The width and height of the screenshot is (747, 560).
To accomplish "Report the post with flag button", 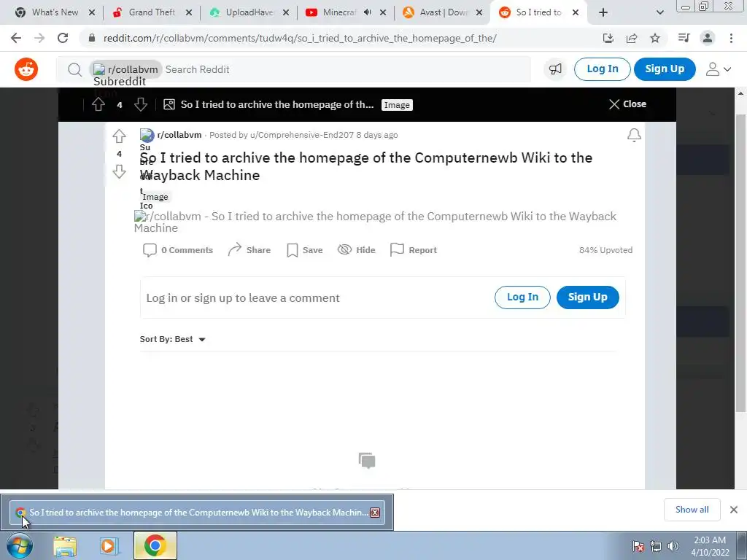I will point(414,250).
